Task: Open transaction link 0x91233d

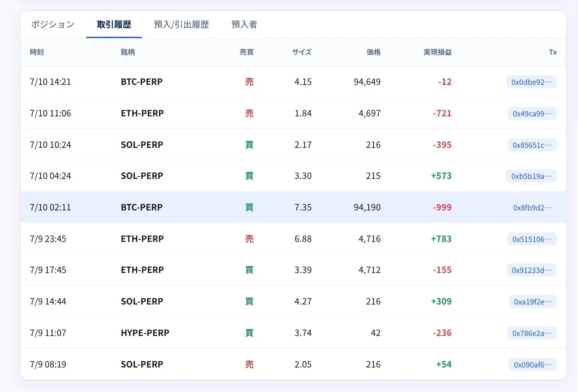Action: [532, 270]
